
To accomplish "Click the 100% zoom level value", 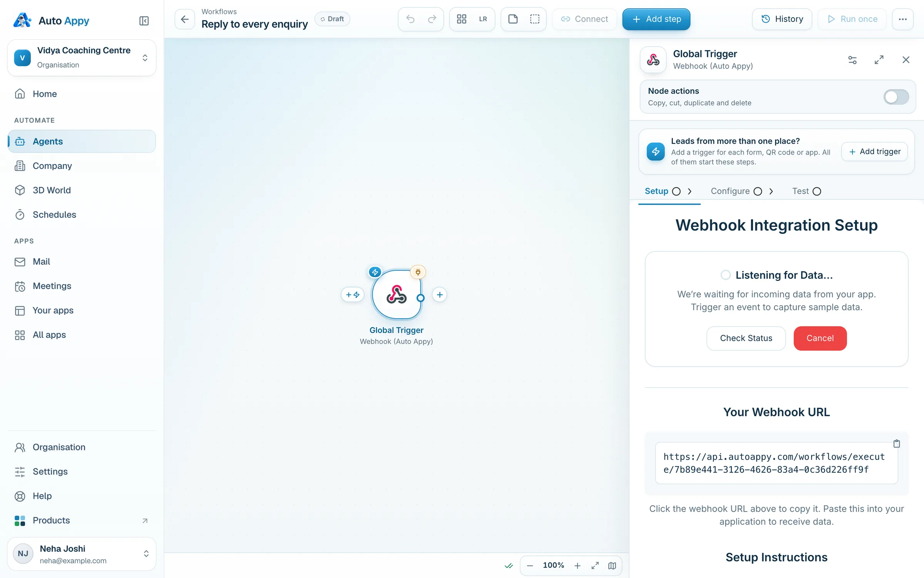I will click(553, 565).
